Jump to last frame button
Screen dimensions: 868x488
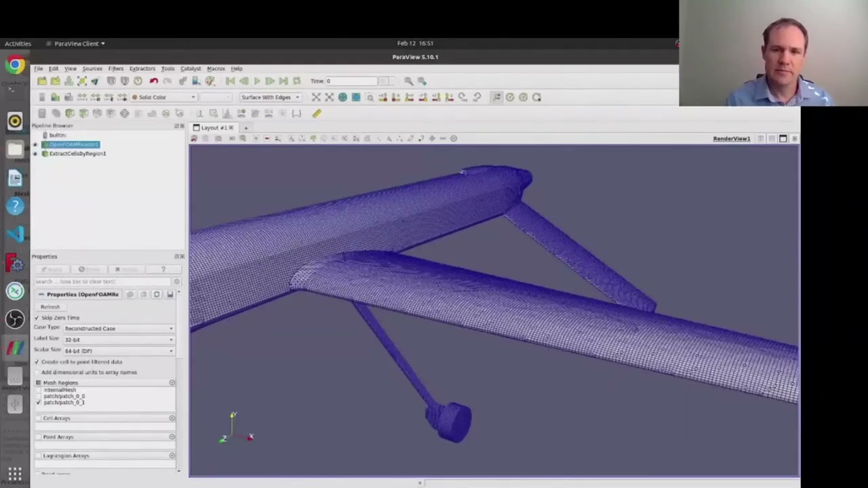pyautogui.click(x=283, y=81)
